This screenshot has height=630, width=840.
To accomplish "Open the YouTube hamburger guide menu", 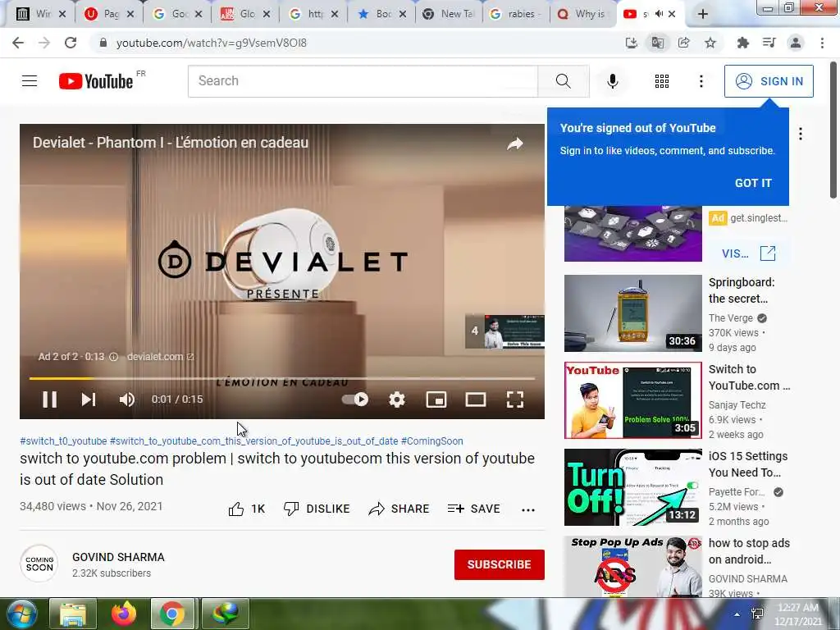I will 30,81.
